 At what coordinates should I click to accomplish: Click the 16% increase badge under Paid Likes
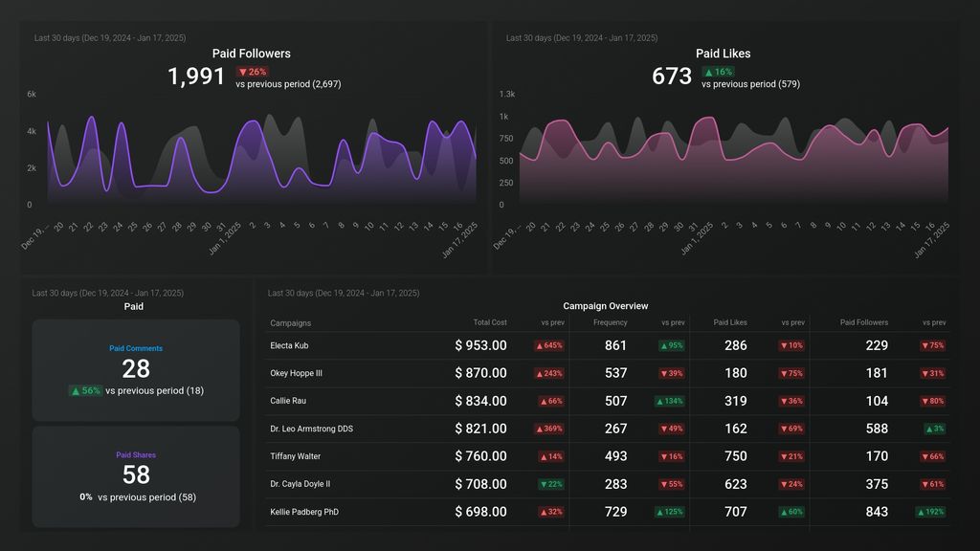718,72
